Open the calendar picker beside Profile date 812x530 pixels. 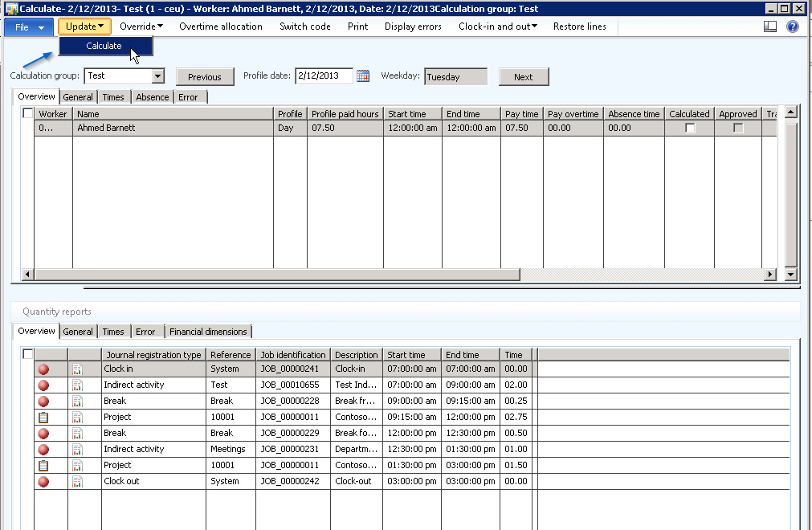pyautogui.click(x=363, y=76)
